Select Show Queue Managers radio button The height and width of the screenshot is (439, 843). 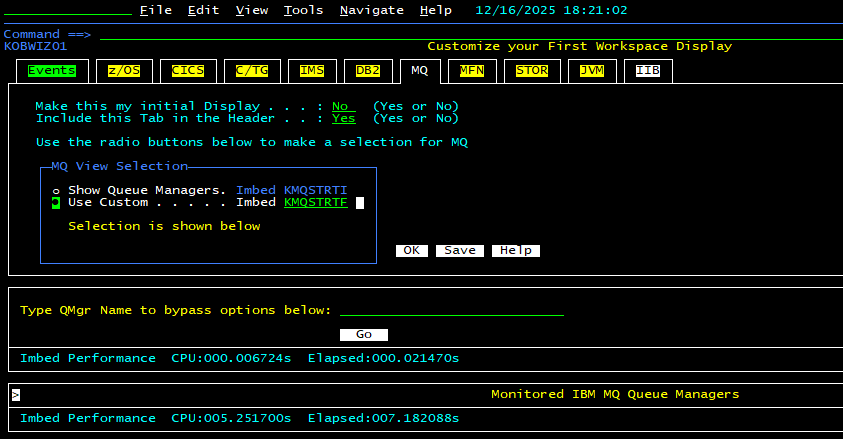[x=56, y=190]
